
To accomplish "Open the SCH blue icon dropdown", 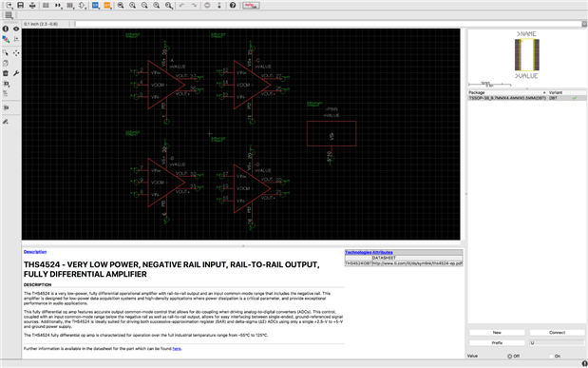I will click(96, 6).
